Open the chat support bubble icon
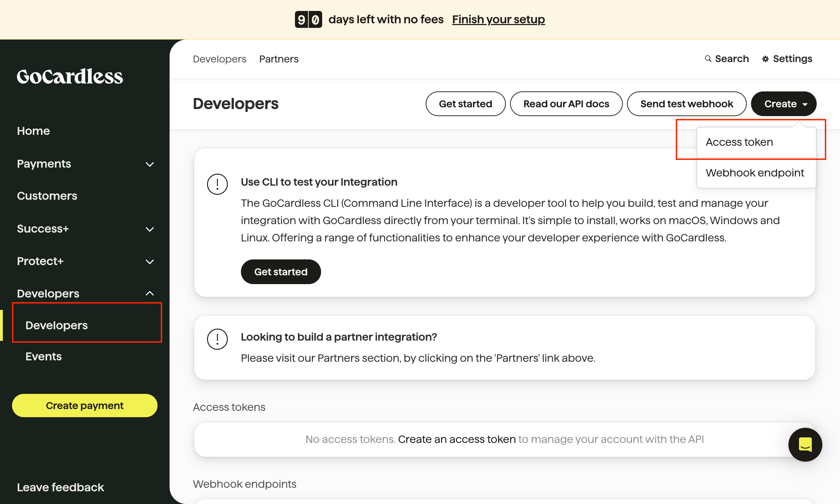The image size is (840, 504). point(805,444)
